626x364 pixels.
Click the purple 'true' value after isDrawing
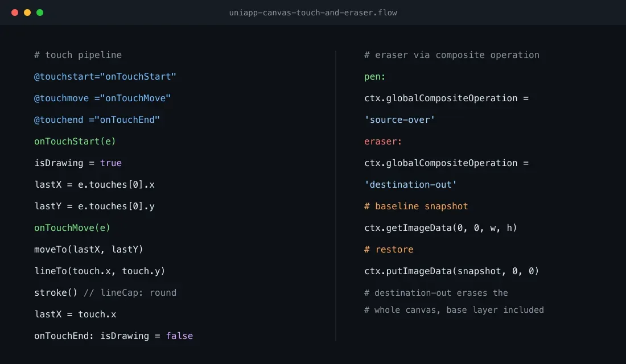pos(110,163)
